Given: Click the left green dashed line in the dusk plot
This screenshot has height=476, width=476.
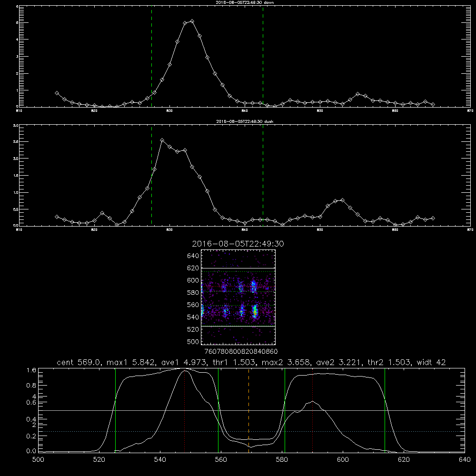Looking at the screenshot, I should tap(151, 176).
